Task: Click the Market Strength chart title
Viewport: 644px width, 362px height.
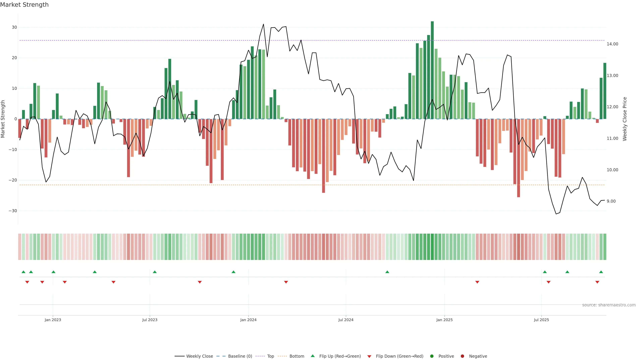Action: pyautogui.click(x=24, y=5)
